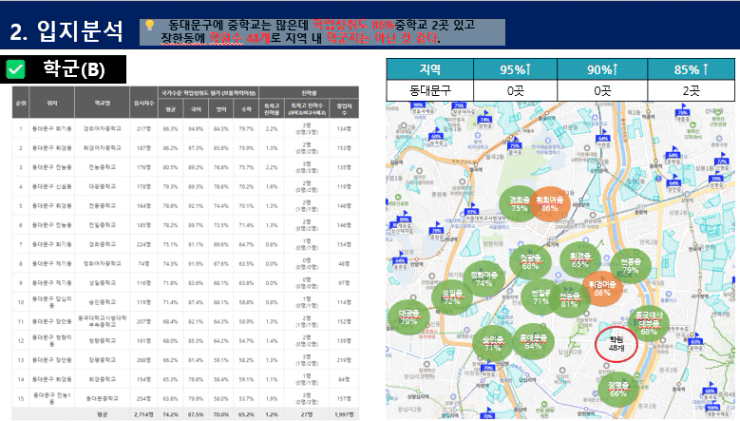
Task: Click the 지역 header in the summary table
Action: click(x=430, y=69)
